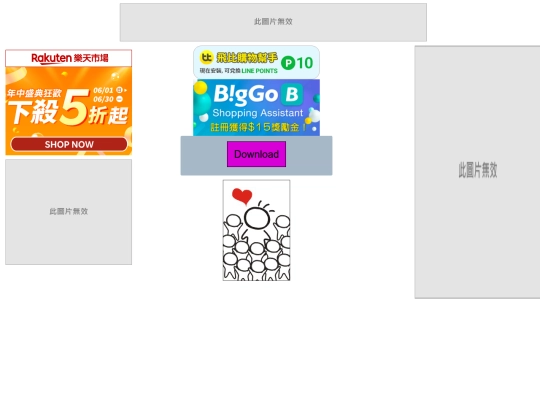540x405 pixels.
Task: Click the Rakuten 樂天市場 logo
Action: pyautogui.click(x=70, y=58)
